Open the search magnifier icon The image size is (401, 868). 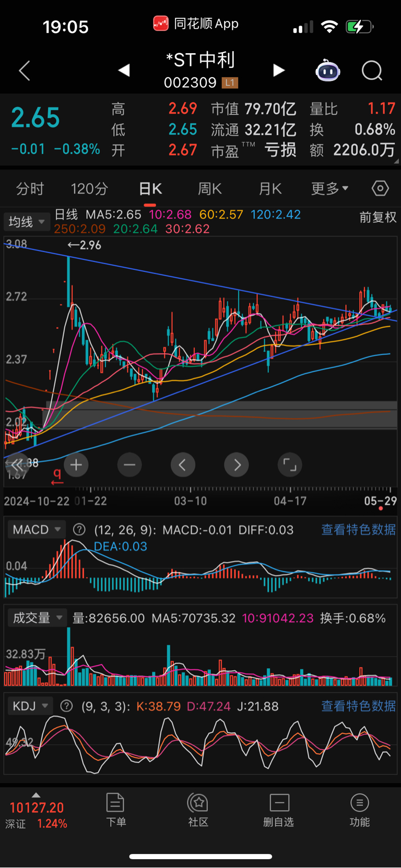(x=372, y=70)
